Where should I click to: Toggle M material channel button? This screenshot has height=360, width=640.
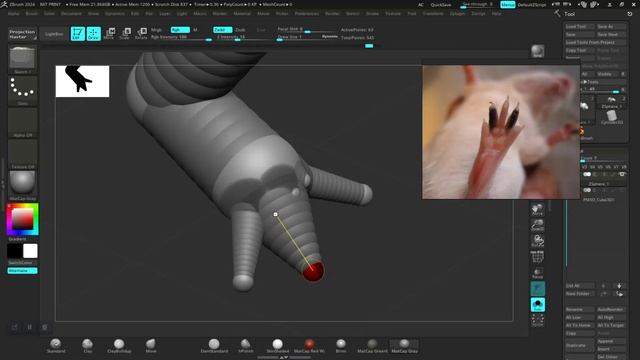tap(195, 30)
